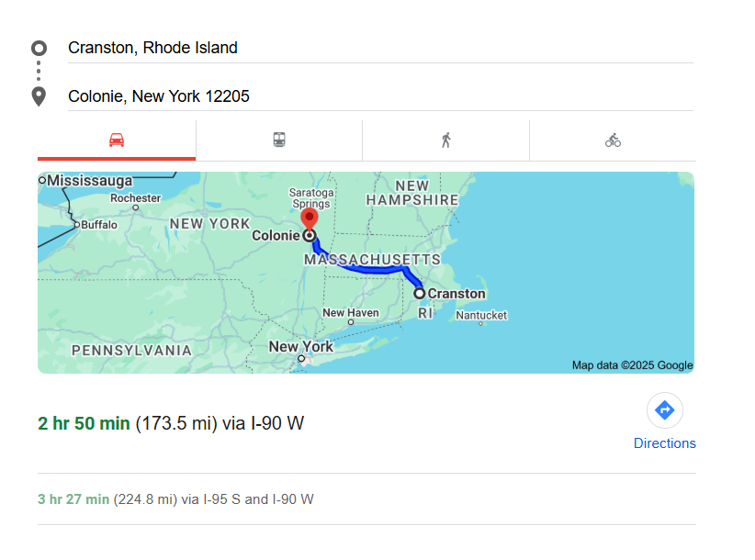
Task: Click the red destination pin on map
Action: click(310, 218)
